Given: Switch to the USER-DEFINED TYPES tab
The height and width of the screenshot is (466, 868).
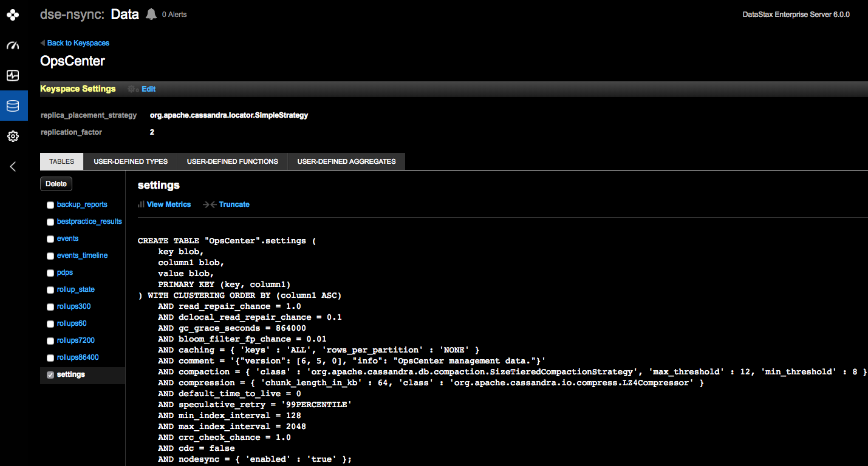Looking at the screenshot, I should pyautogui.click(x=129, y=161).
